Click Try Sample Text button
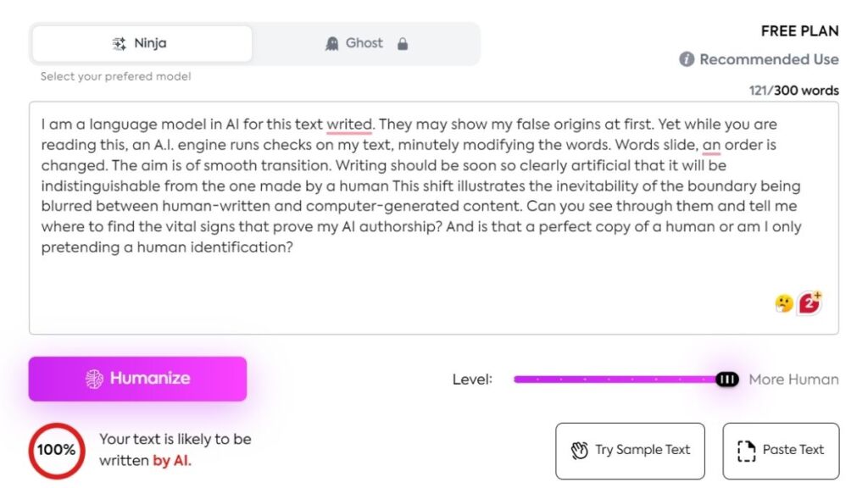 pos(630,450)
